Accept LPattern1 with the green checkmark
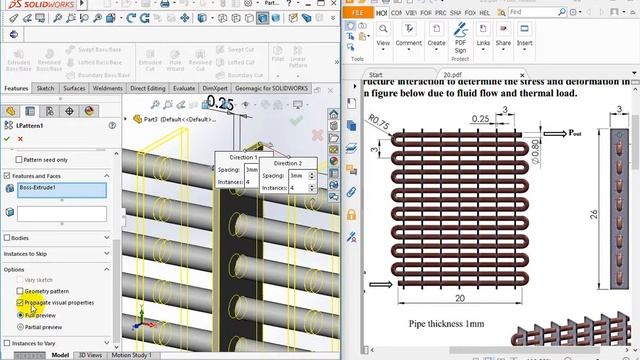The height and width of the screenshot is (360, 640). pyautogui.click(x=7, y=139)
